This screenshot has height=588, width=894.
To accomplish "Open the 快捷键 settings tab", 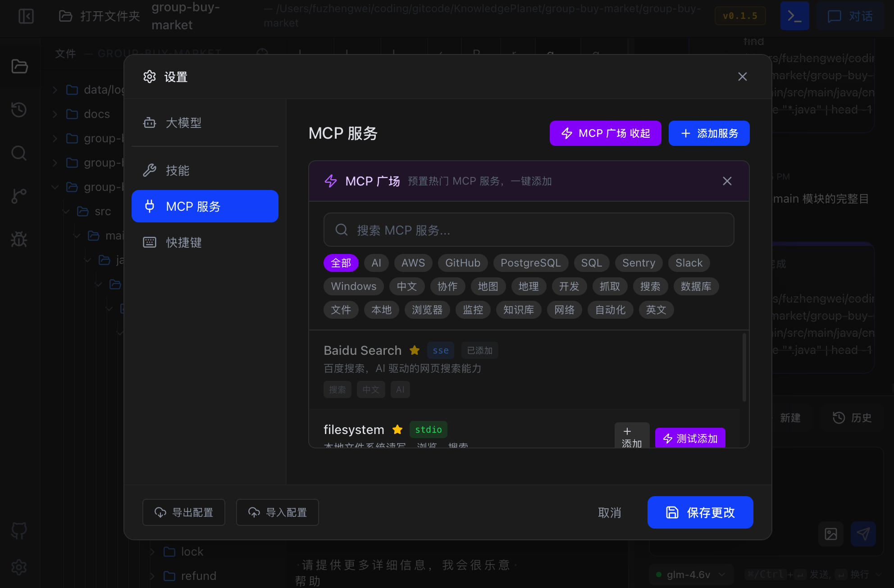I will point(183,243).
